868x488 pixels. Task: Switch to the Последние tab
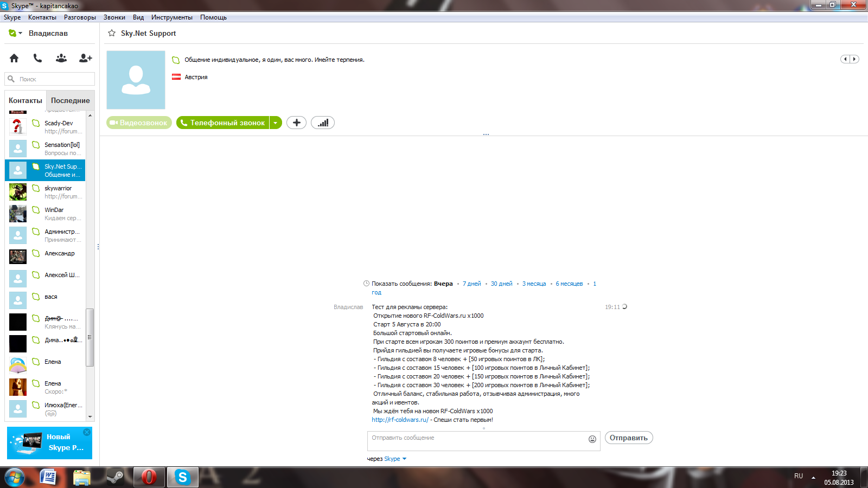[71, 100]
